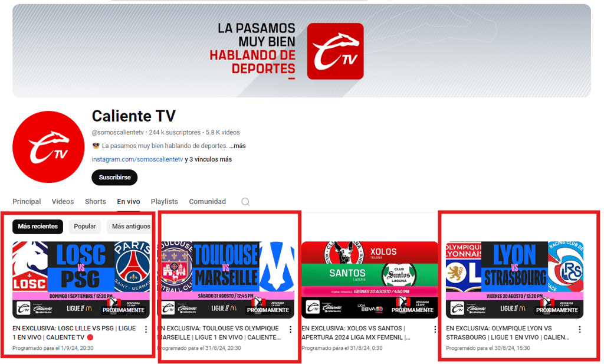Click the channel banner image
The image size is (604, 364).
tap(301, 51)
